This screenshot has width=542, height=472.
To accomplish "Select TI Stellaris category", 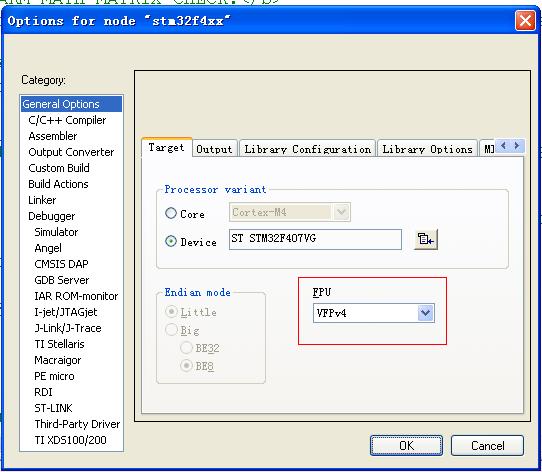I will (59, 344).
